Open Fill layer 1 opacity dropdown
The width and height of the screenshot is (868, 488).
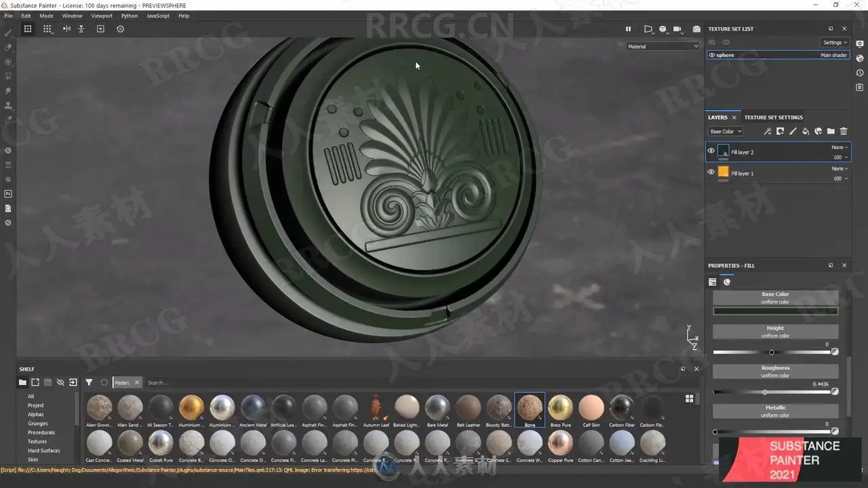tap(841, 178)
